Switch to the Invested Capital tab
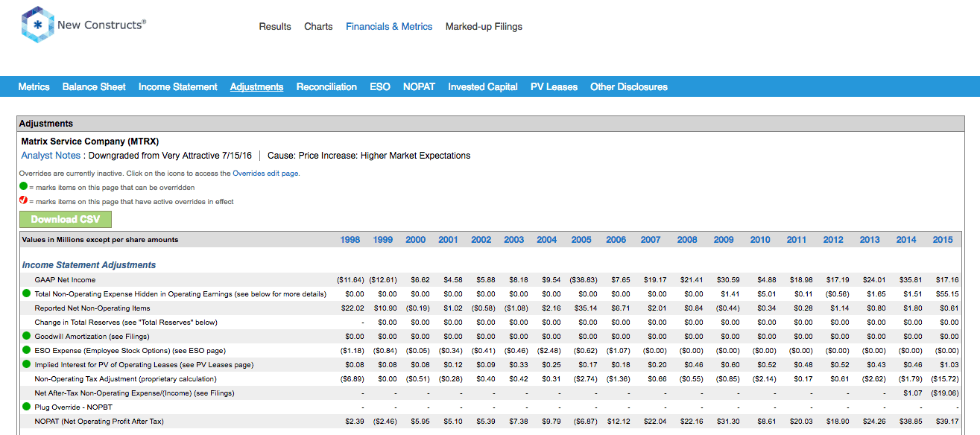980x435 pixels. coord(483,87)
